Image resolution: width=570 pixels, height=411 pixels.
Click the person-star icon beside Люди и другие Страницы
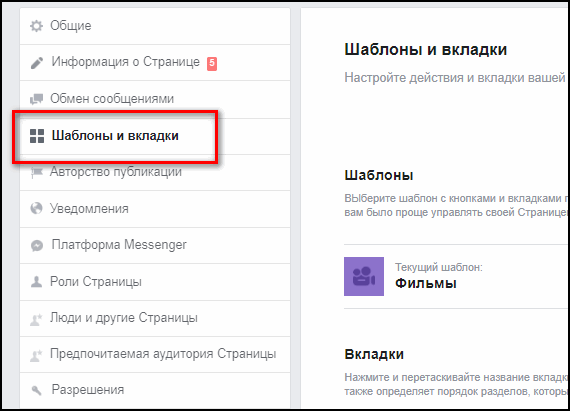click(x=36, y=319)
